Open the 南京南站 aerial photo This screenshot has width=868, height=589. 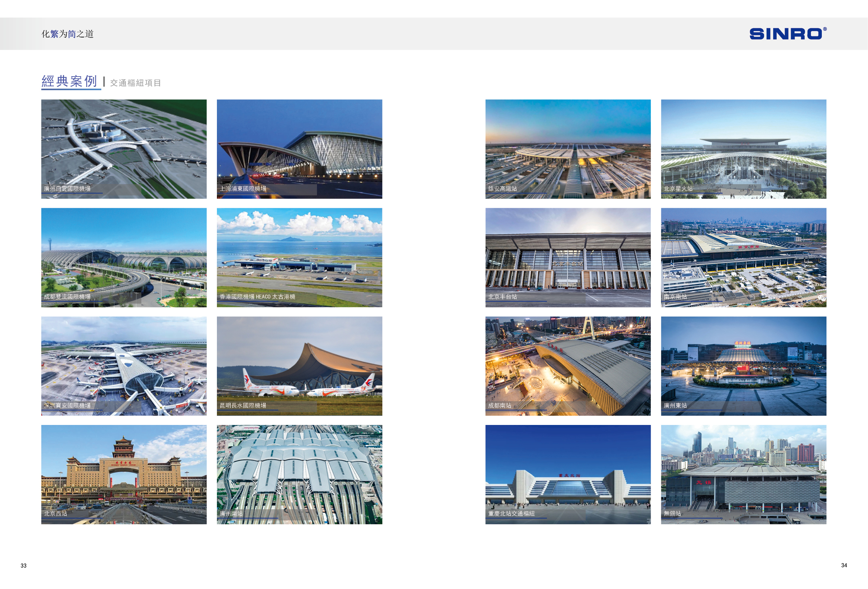(x=744, y=257)
